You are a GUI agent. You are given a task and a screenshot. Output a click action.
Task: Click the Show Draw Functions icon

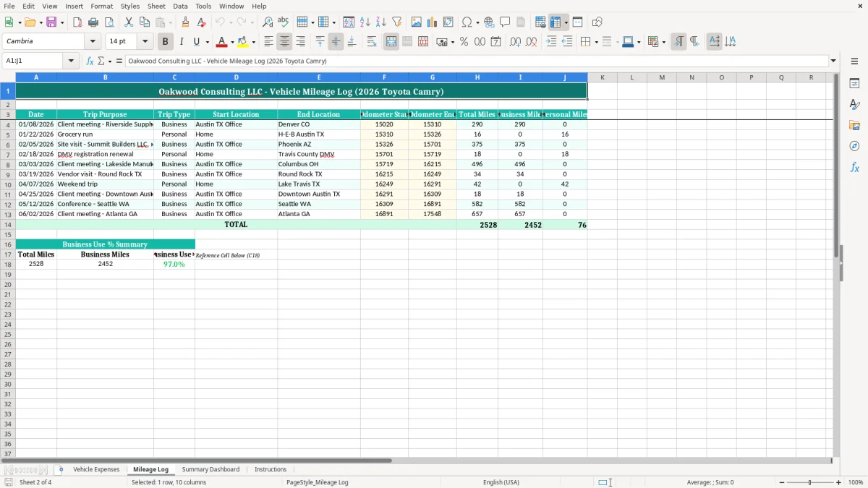point(597,22)
